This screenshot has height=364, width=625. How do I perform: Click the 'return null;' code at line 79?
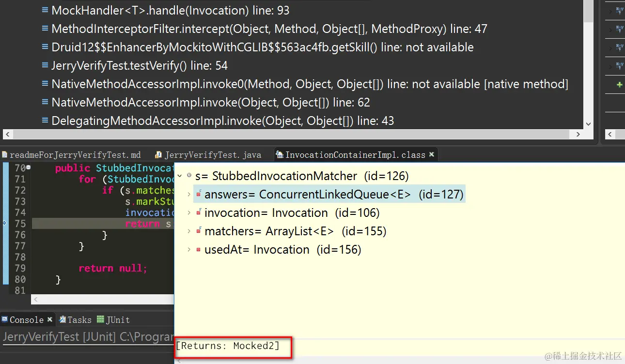click(x=112, y=268)
